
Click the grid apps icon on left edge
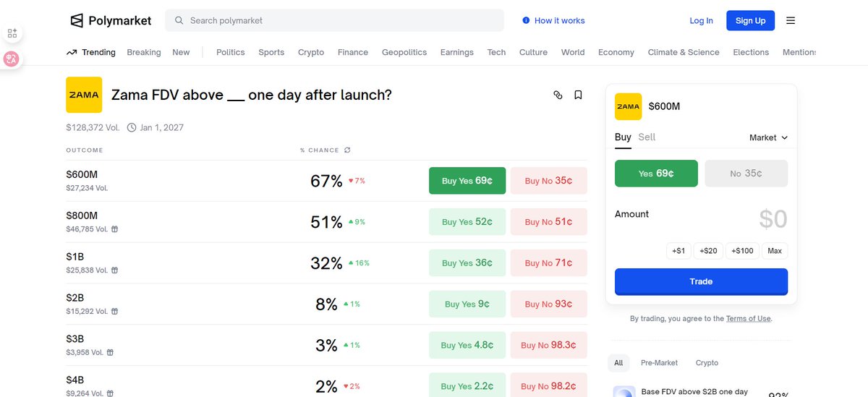click(12, 33)
